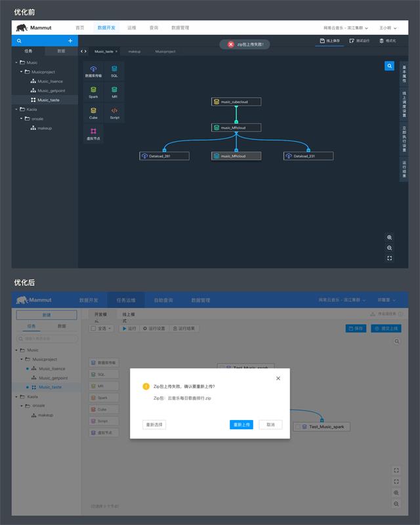Click 取消 button in the dialog
Image resolution: width=420 pixels, height=525 pixels.
coord(270,425)
